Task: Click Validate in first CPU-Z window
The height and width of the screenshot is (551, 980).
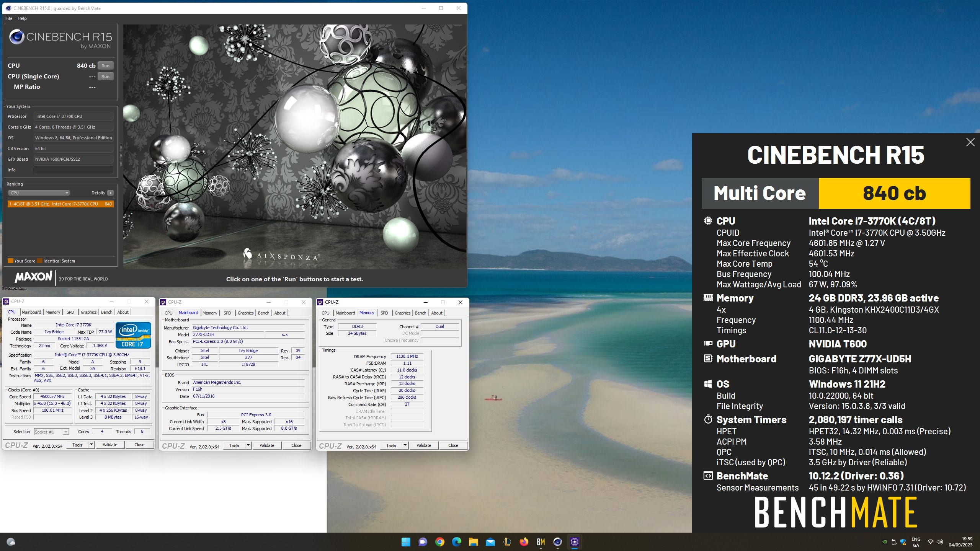Action: pyautogui.click(x=110, y=445)
